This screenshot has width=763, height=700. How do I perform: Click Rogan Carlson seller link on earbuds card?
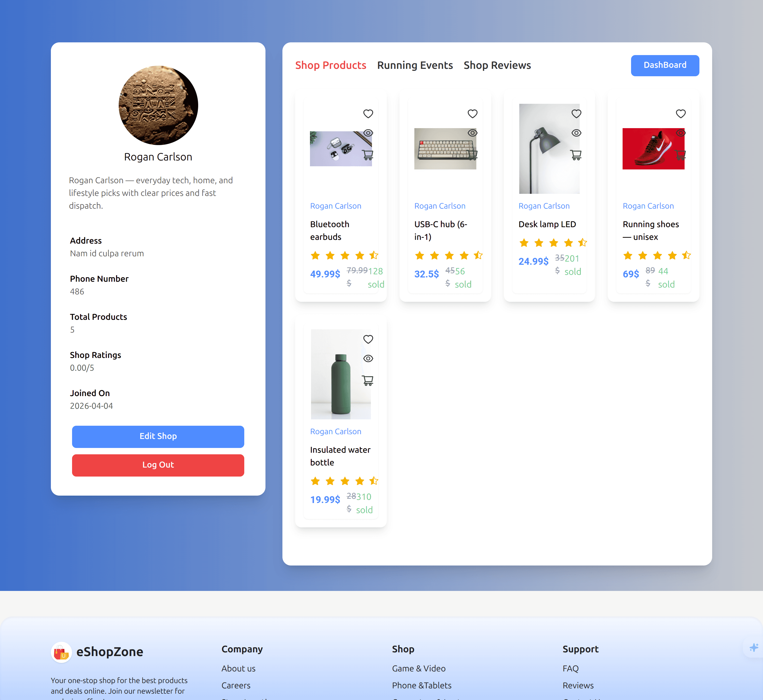(335, 206)
